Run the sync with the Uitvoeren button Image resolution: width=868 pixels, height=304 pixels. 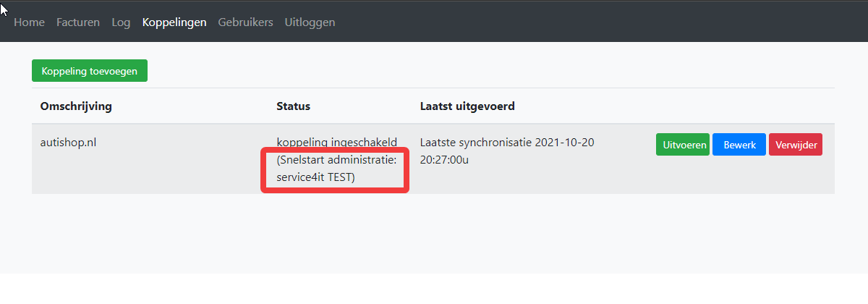coord(682,145)
